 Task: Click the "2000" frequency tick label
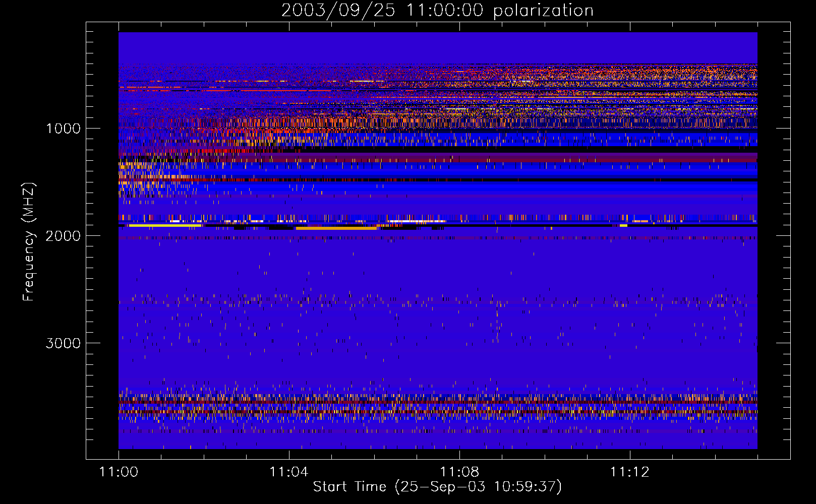(63, 236)
